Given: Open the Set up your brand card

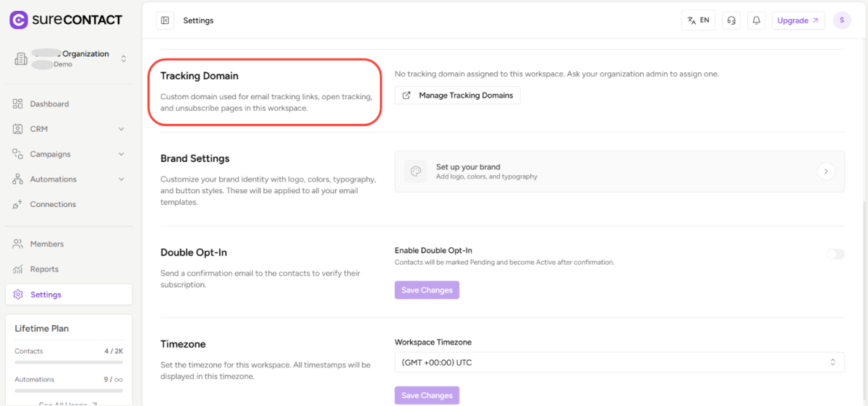Looking at the screenshot, I should coord(619,172).
